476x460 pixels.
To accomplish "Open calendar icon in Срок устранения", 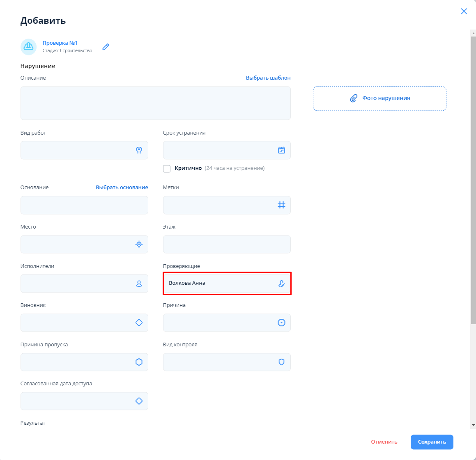I will click(x=281, y=150).
